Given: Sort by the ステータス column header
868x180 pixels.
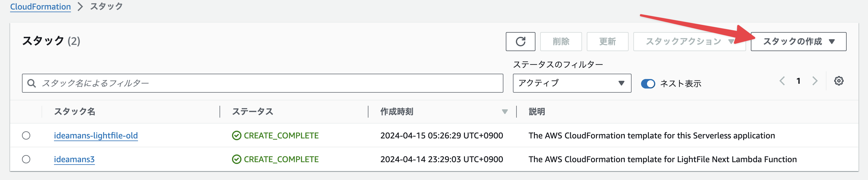Looking at the screenshot, I should point(252,112).
